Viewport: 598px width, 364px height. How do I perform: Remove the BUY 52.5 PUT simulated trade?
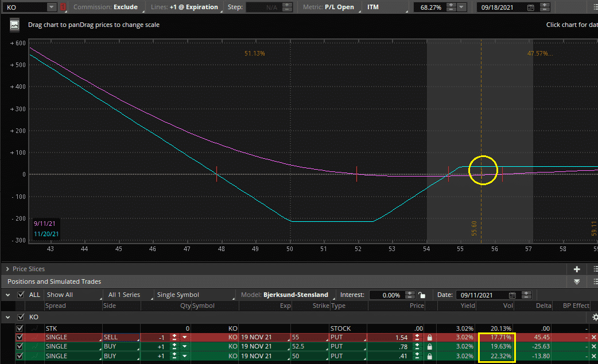click(x=593, y=346)
